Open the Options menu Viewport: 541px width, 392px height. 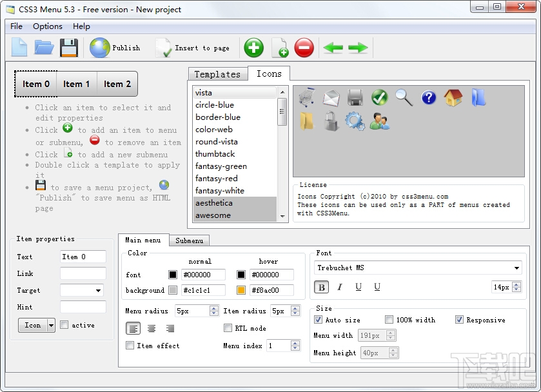(48, 26)
